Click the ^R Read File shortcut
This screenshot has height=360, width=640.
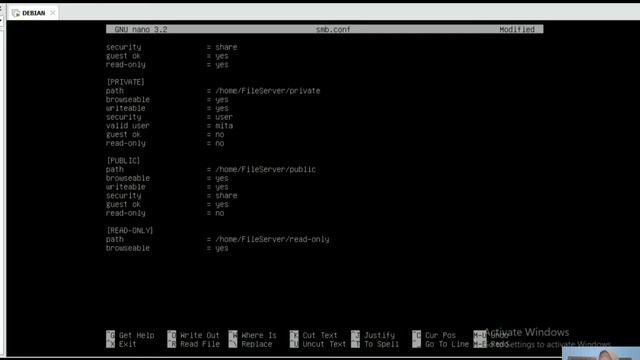(193, 344)
